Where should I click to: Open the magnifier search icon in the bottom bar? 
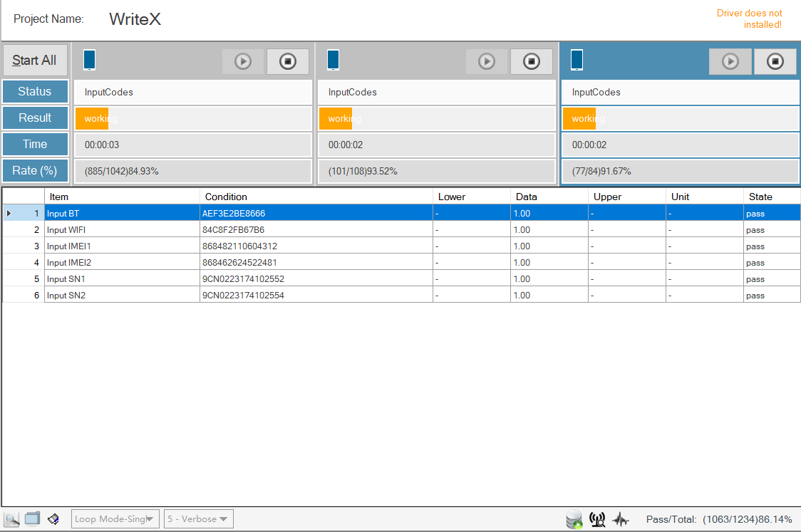tap(11, 518)
